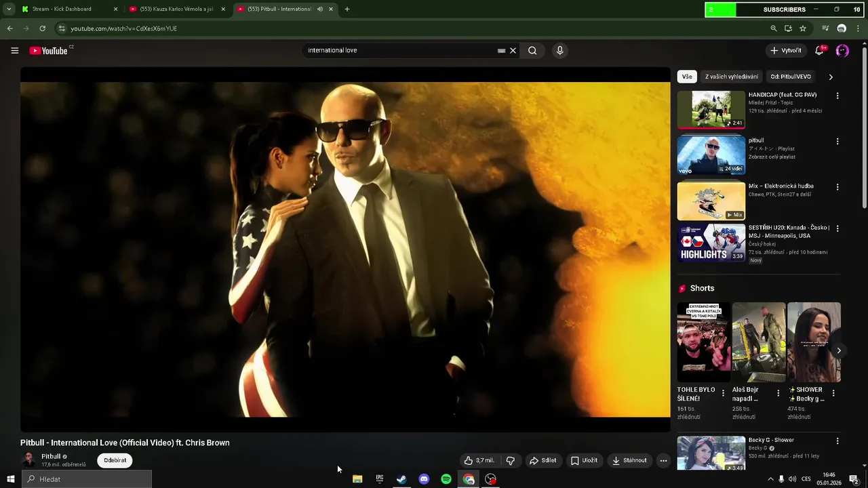Click the Vytvořit create button
The image size is (868, 488).
[x=785, y=50]
